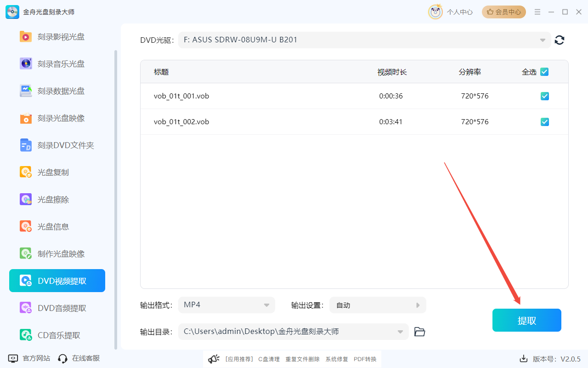Click the 版本号: V2.0.5 text
The height and width of the screenshot is (368, 588).
tap(557, 359)
